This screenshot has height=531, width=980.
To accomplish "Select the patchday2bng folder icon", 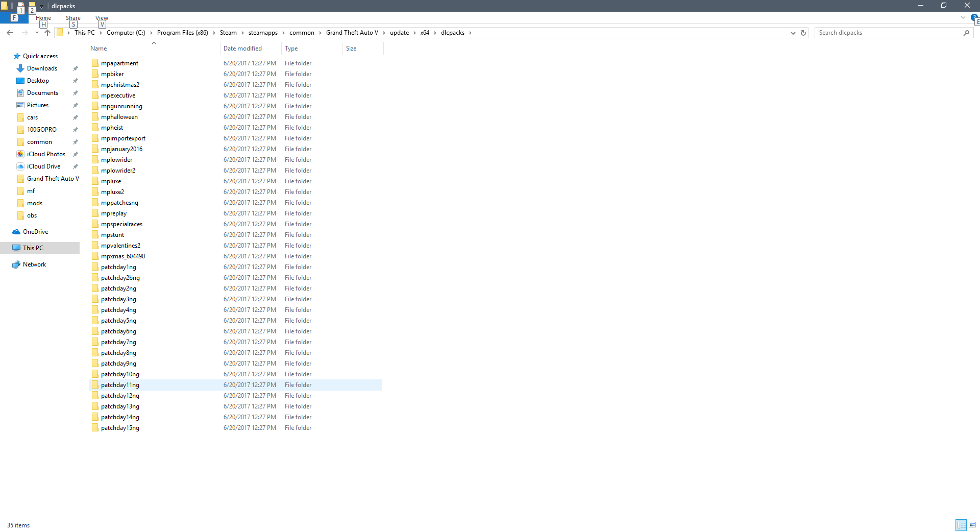I will coord(95,278).
